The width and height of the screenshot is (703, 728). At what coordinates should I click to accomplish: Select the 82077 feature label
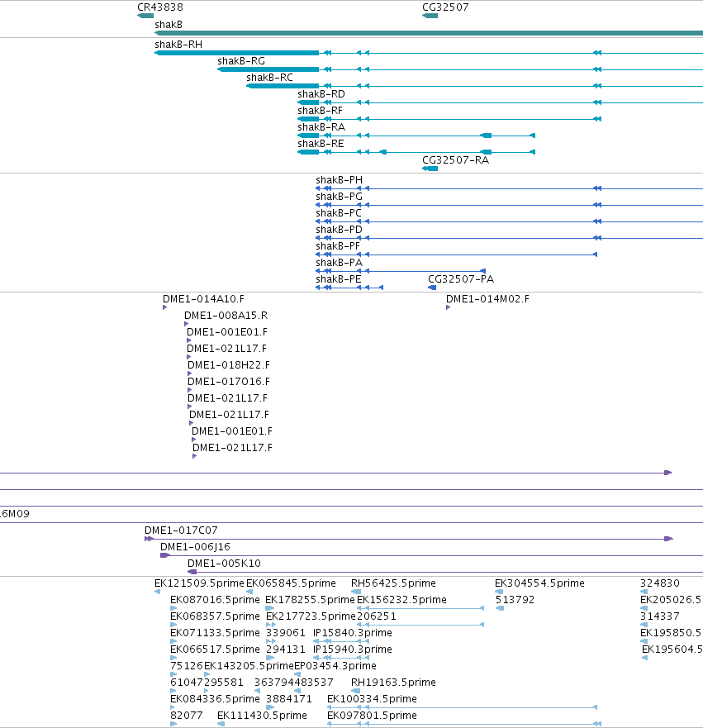(x=187, y=716)
